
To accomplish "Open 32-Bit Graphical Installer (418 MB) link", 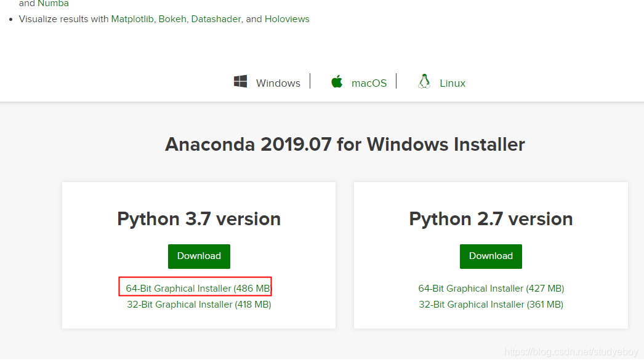I will pyautogui.click(x=199, y=305).
